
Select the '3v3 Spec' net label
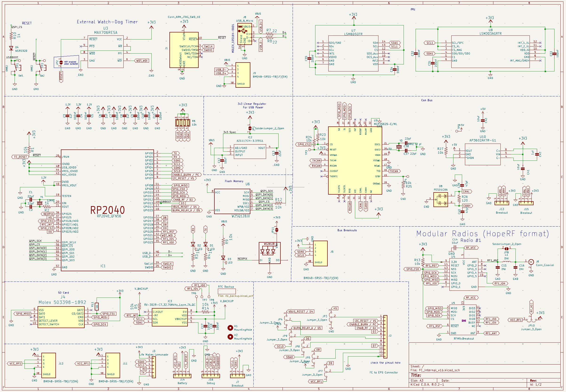229,132
